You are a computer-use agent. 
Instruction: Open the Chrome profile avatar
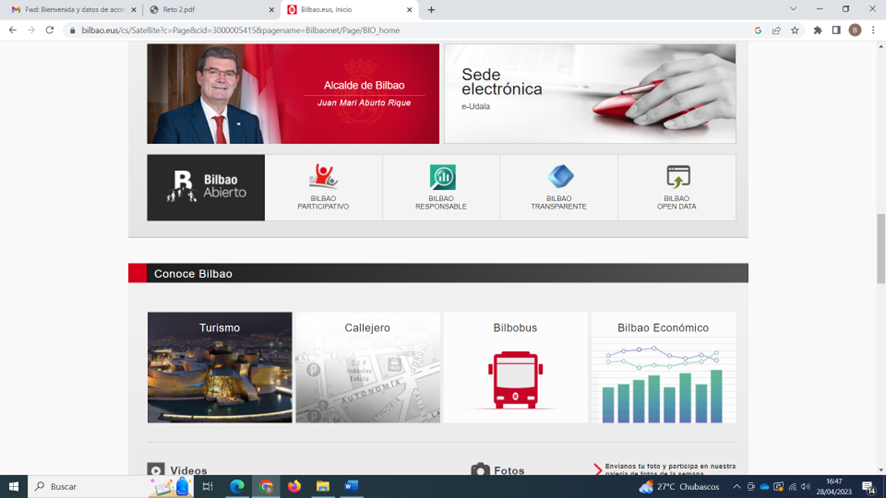point(855,31)
